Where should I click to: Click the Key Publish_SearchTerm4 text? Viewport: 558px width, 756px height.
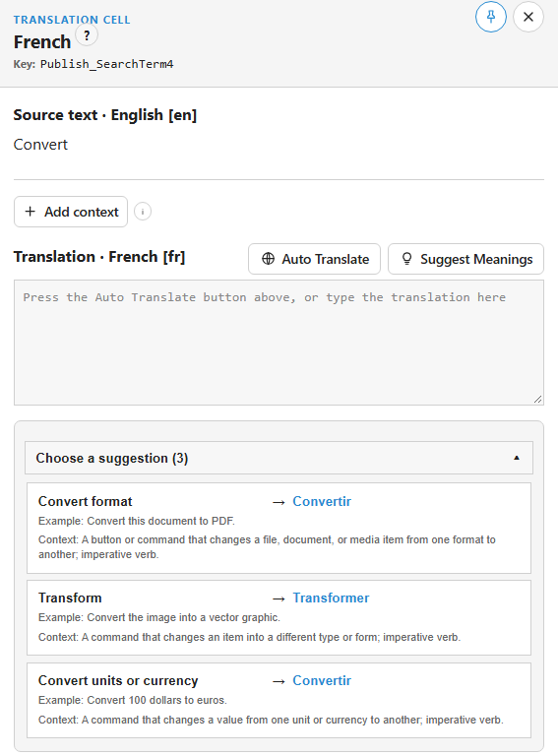[93, 64]
